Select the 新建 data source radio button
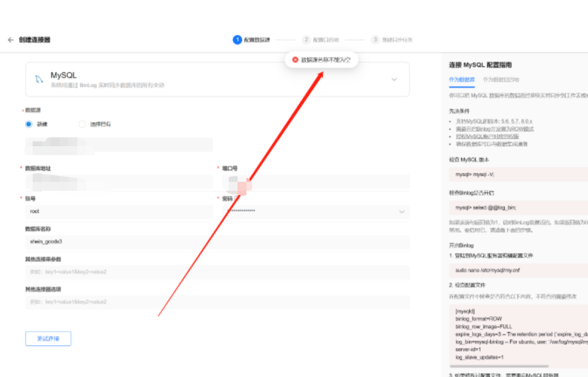Image resolution: width=588 pixels, height=377 pixels. [x=29, y=124]
